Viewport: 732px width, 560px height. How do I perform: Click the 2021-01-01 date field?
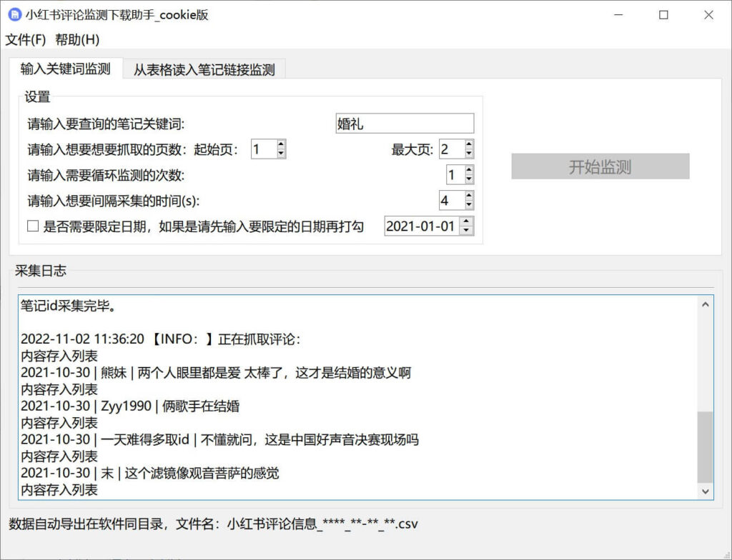pyautogui.click(x=422, y=226)
